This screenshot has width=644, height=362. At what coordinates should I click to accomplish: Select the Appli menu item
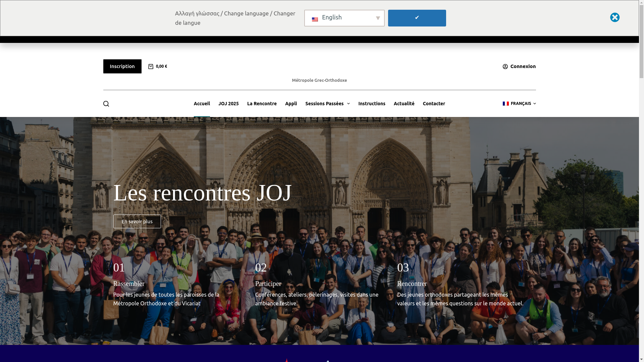(291, 104)
